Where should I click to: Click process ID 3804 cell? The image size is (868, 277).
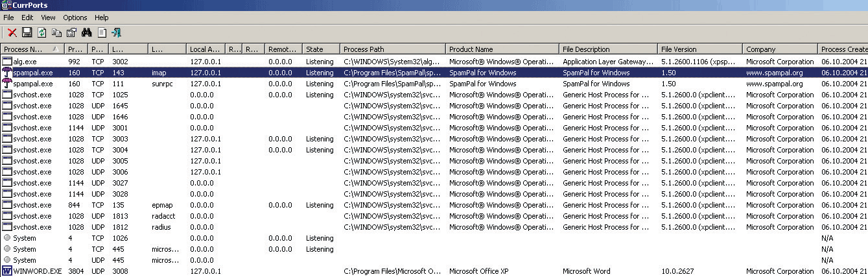point(76,271)
